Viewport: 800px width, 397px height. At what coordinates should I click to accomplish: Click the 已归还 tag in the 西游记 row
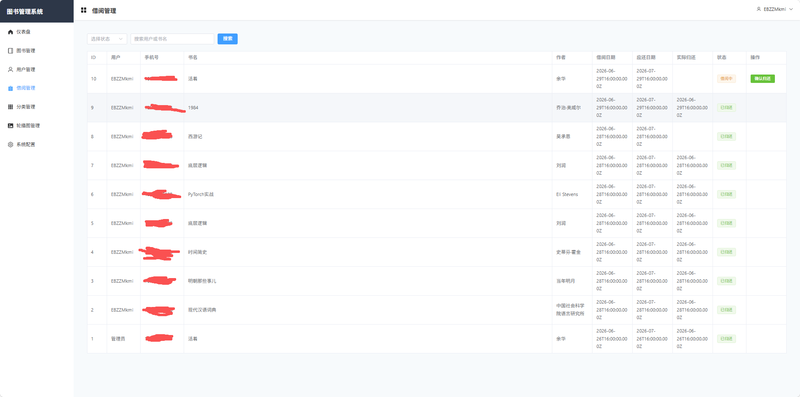point(726,137)
